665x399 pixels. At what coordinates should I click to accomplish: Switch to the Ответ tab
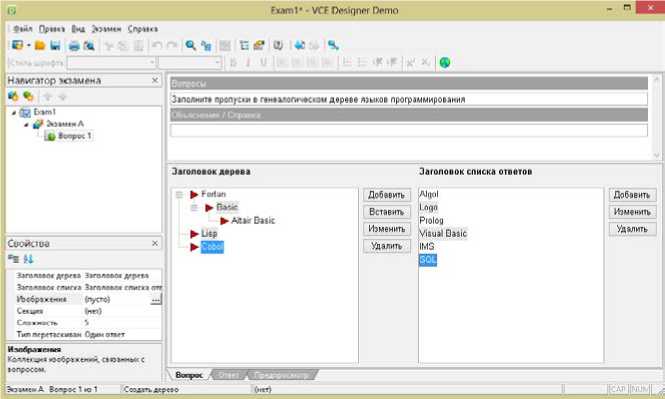[229, 375]
